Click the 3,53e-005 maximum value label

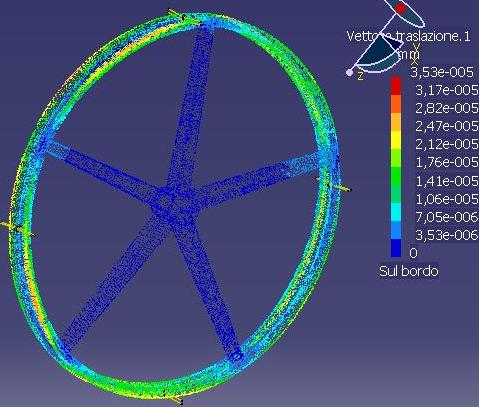point(442,72)
